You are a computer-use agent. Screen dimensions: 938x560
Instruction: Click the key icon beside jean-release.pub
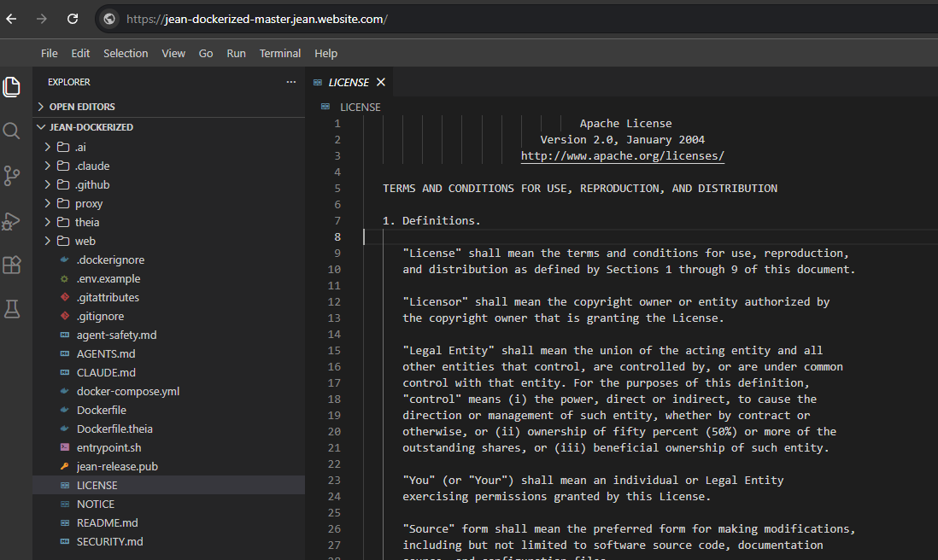[x=65, y=466]
